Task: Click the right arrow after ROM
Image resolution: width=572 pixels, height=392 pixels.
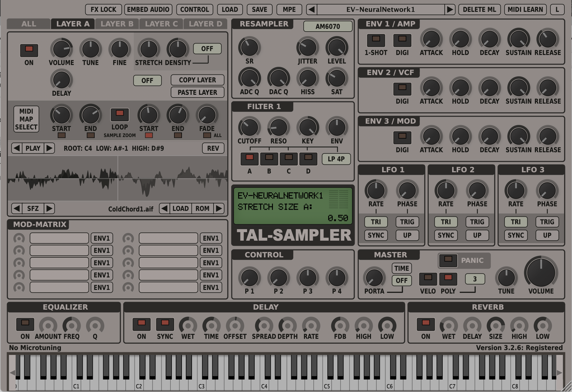Action: [x=218, y=208]
